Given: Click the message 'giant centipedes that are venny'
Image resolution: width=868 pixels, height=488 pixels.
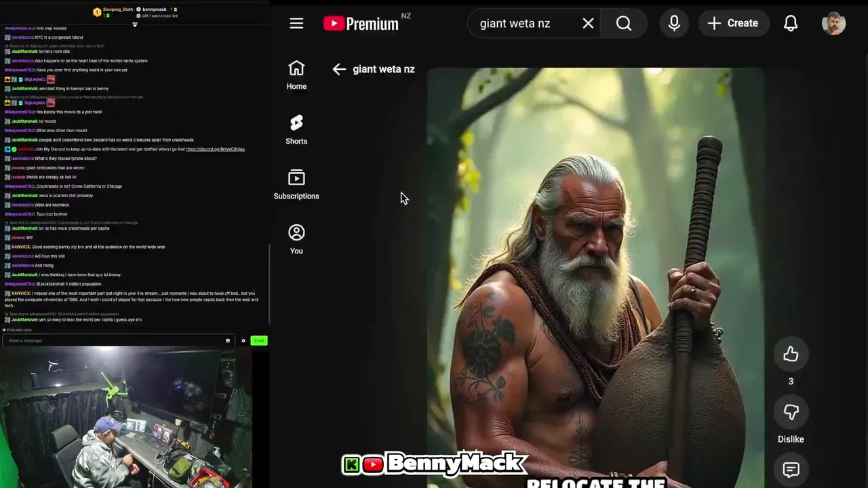Looking at the screenshot, I should [x=55, y=167].
